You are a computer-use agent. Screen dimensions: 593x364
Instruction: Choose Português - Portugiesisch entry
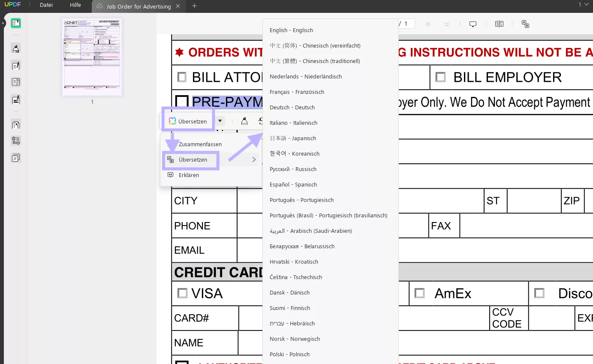301,200
